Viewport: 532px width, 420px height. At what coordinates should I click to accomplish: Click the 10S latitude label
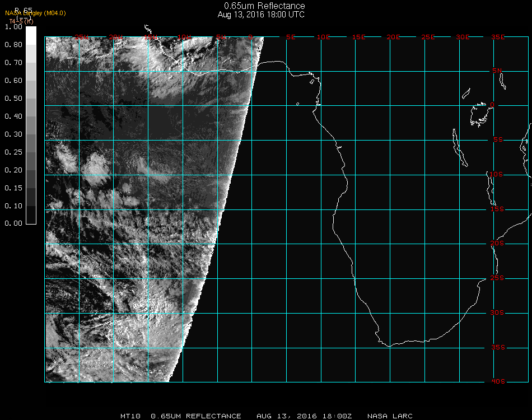496,174
